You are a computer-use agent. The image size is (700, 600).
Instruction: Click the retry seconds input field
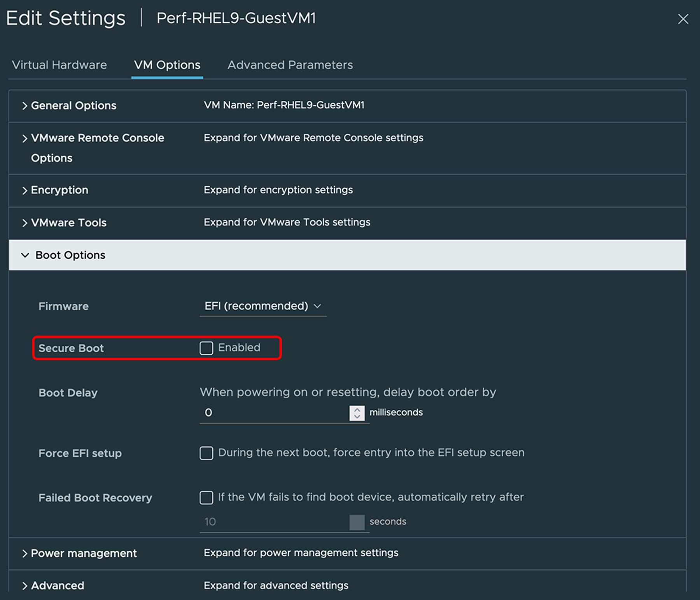pyautogui.click(x=275, y=522)
